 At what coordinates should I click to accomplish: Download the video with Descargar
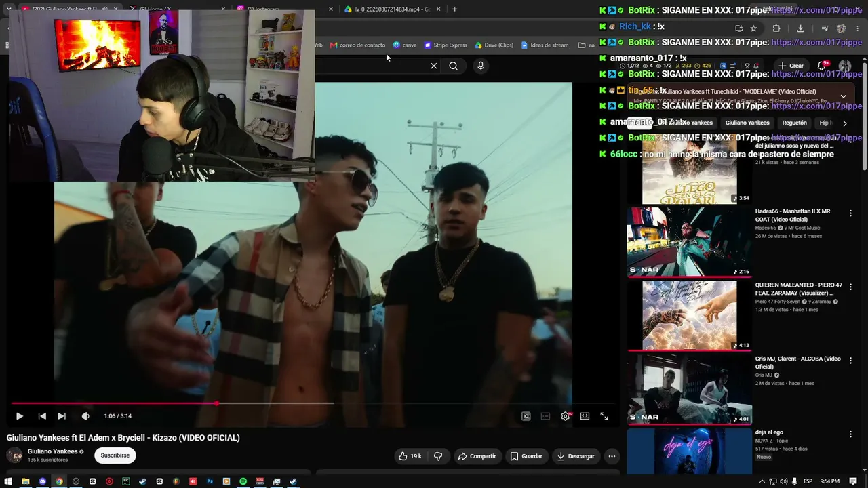point(576,456)
